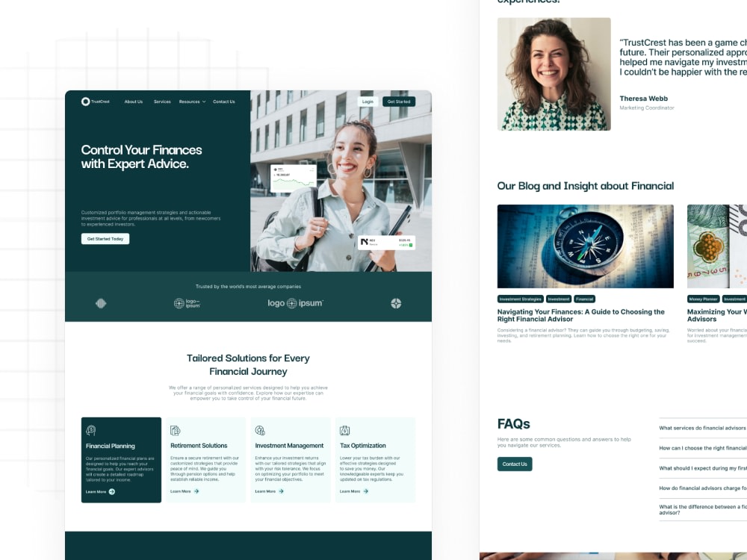Viewport: 747px width, 560px height.
Task: Expand FAQ 'How do financial advisors charge'
Action: (703, 488)
